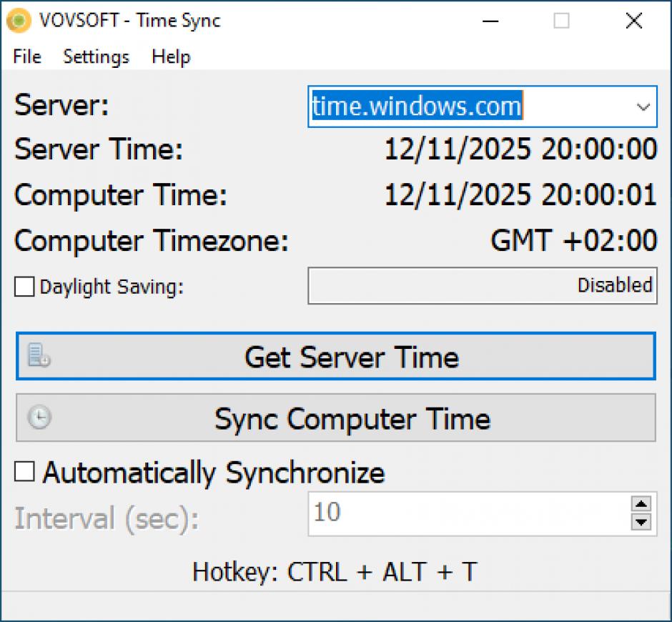This screenshot has height=622, width=672.
Task: Open the time server dropdown list
Action: coord(642,106)
